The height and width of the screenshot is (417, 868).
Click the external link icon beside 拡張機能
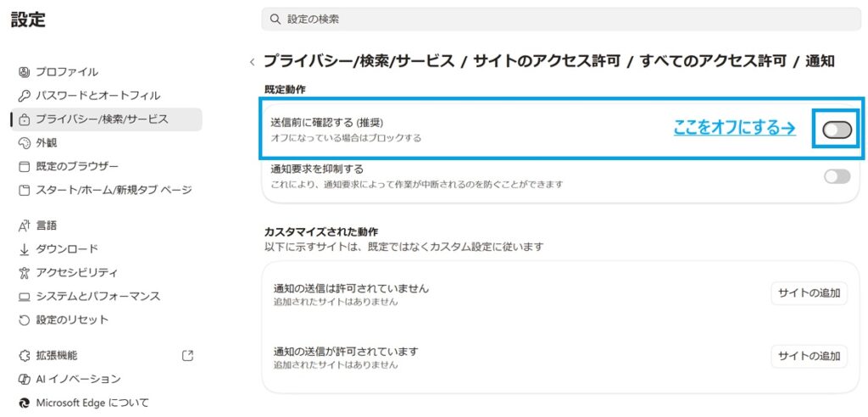pos(187,355)
